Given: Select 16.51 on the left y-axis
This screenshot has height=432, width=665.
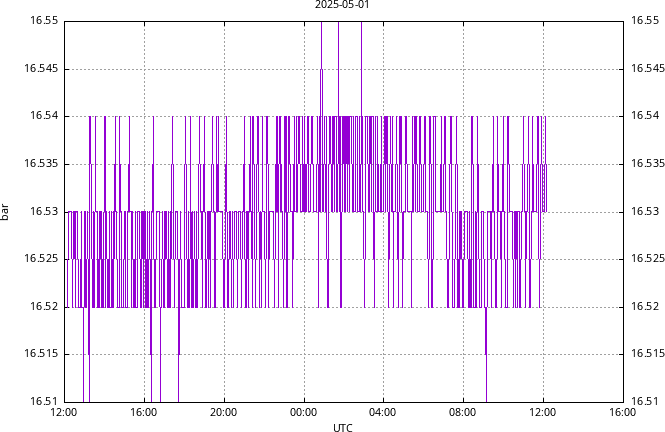Looking at the screenshot, I should (44, 401).
